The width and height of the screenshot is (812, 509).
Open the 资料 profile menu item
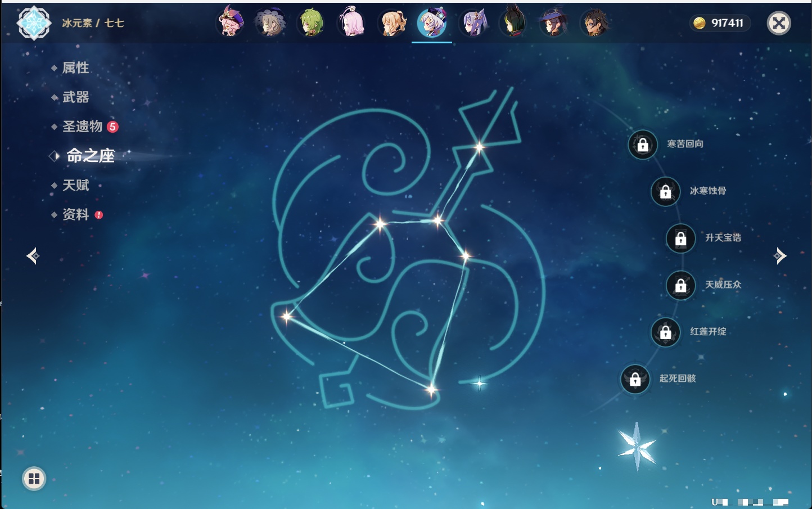coord(75,214)
